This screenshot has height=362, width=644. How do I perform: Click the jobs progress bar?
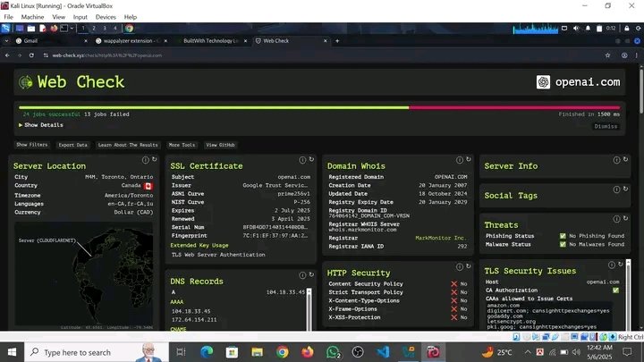tap(319, 107)
